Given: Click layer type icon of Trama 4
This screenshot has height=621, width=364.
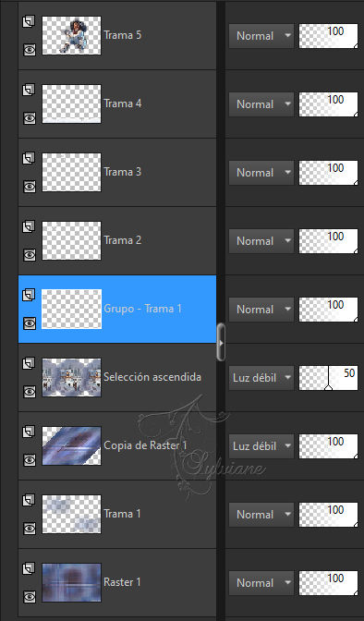Looking at the screenshot, I should coord(29,90).
